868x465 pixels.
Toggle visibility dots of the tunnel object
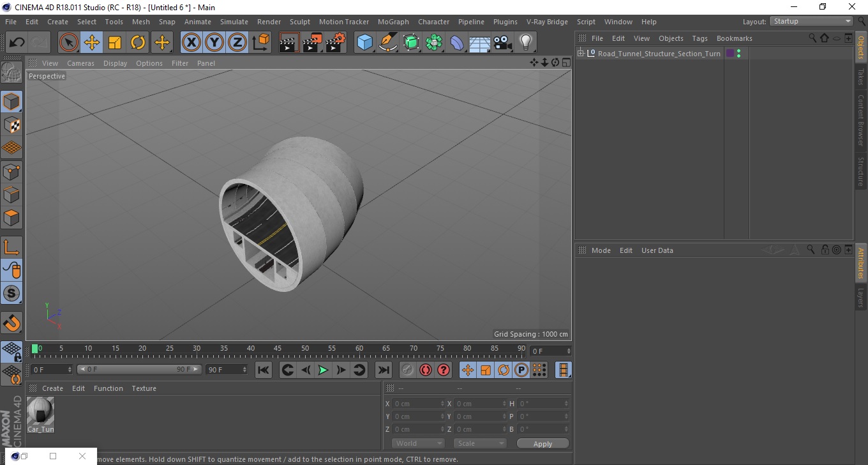[x=738, y=54]
